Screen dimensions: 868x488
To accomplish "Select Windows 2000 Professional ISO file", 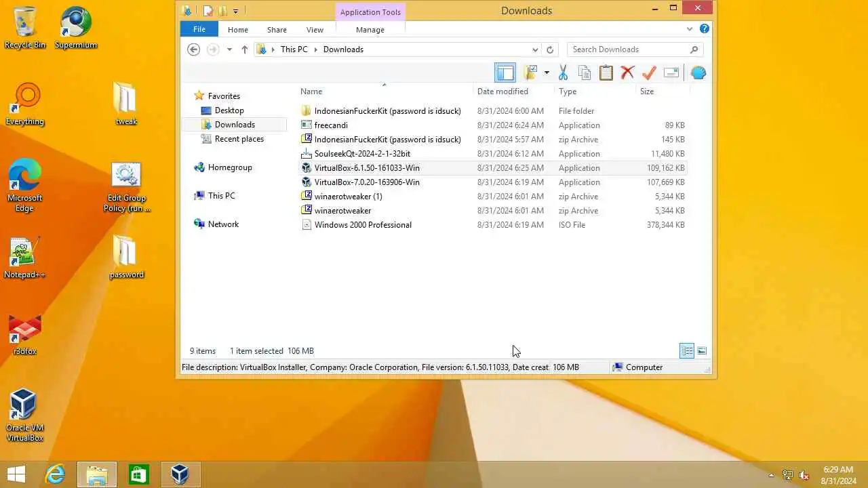I will tap(493, 225).
